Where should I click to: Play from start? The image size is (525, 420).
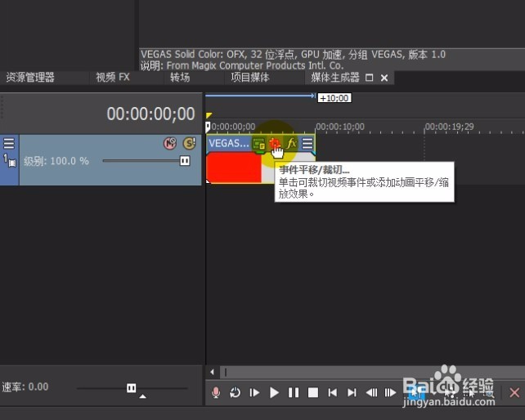pyautogui.click(x=254, y=392)
